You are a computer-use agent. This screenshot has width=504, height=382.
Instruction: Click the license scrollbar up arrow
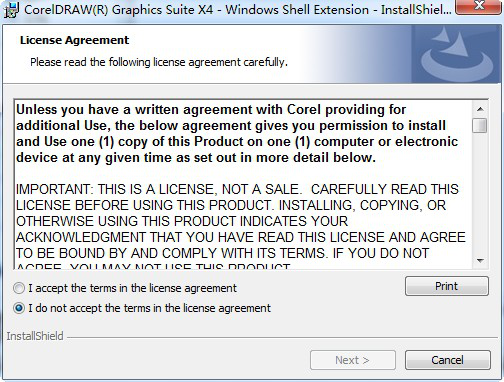480,109
